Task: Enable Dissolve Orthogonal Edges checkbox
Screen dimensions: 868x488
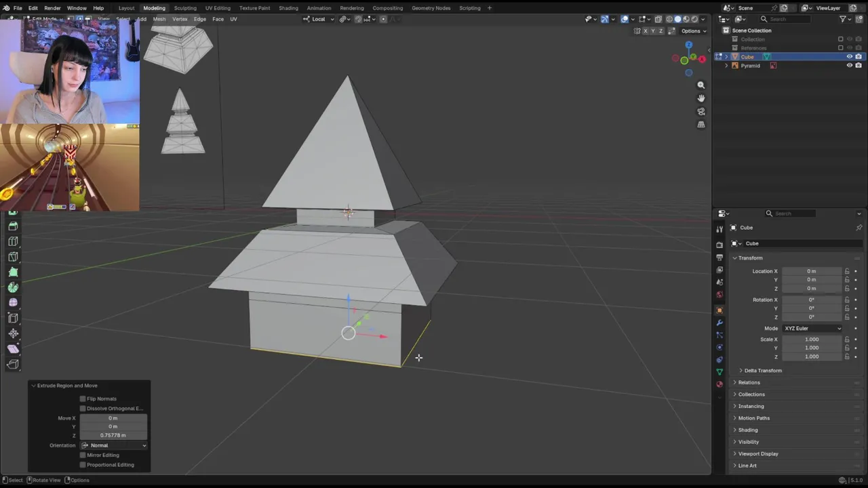Action: point(83,408)
